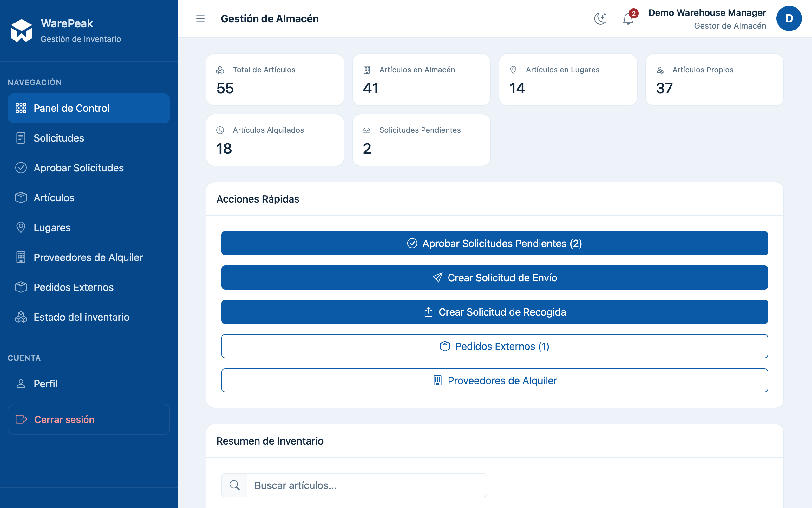Click the Panel de Control grid icon
The height and width of the screenshot is (508, 812).
pos(21,108)
